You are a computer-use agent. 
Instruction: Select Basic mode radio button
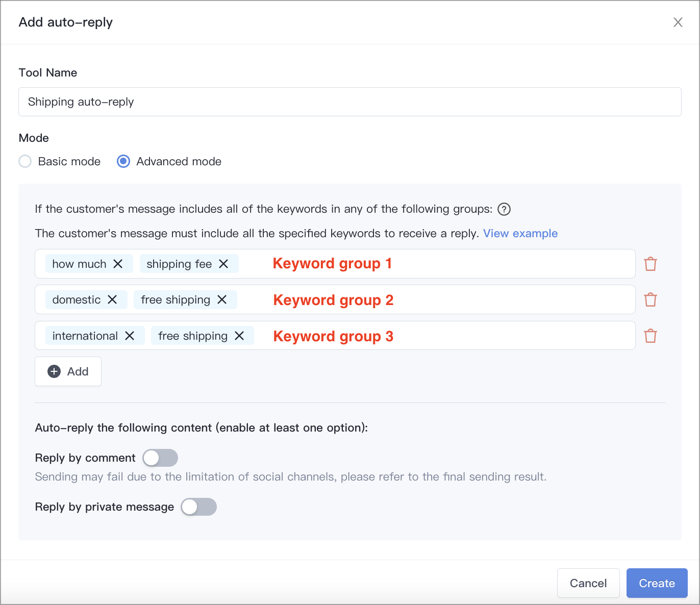[25, 161]
